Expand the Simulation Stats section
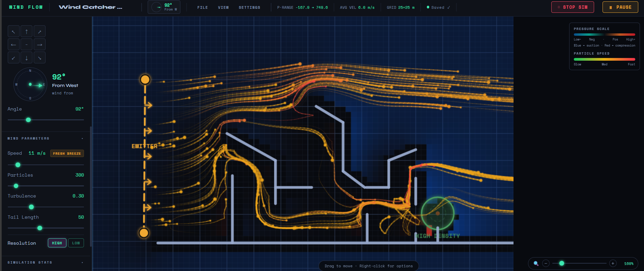Viewport: 644px width, 271px height. (x=46, y=263)
